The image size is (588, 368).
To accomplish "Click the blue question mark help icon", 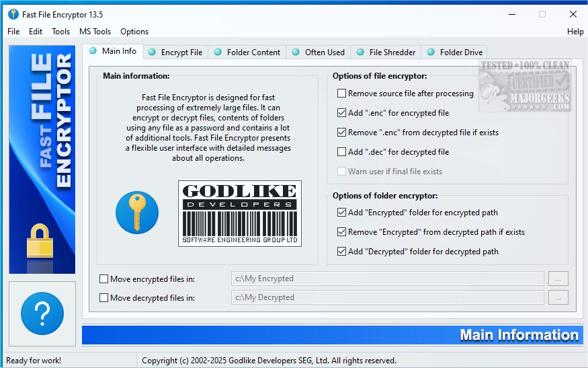I will [x=42, y=313].
